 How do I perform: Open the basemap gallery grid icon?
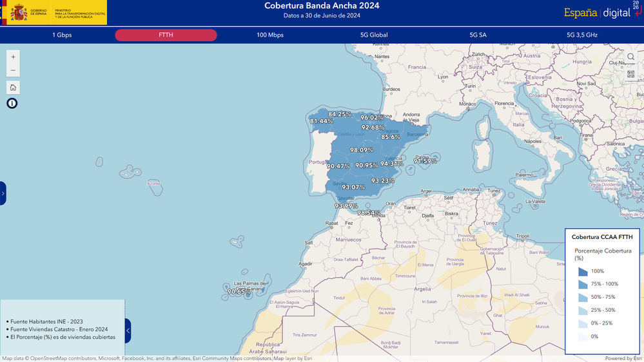630,74
